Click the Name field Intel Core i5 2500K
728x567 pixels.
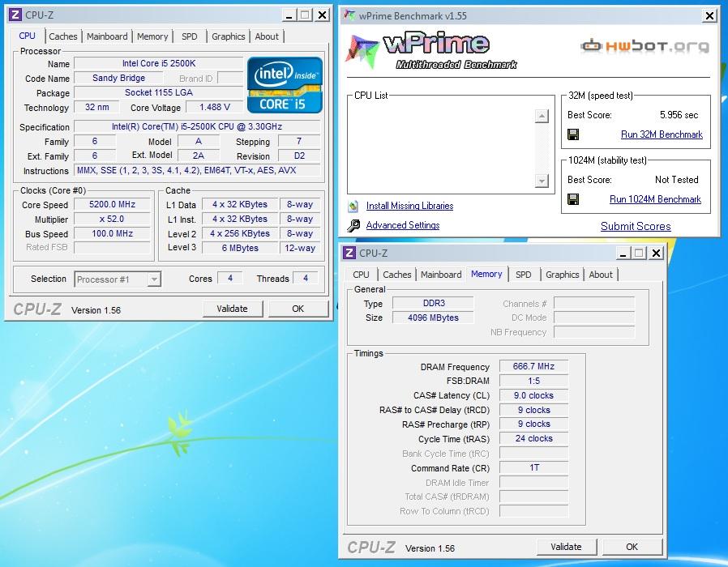(159, 63)
